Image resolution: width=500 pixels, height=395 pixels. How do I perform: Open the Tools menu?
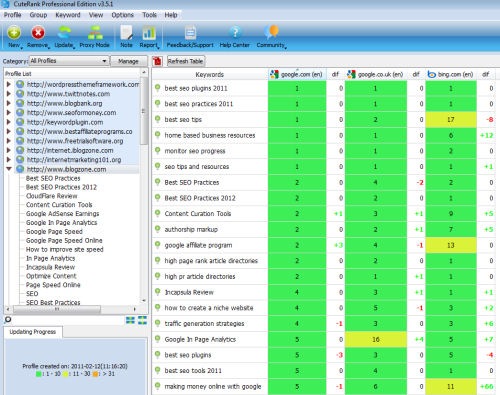(149, 15)
